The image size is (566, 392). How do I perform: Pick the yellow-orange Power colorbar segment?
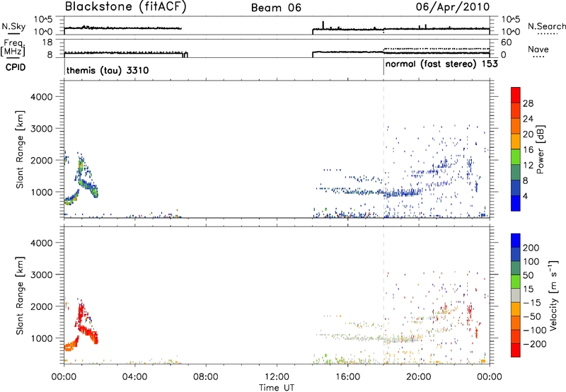coord(516,142)
